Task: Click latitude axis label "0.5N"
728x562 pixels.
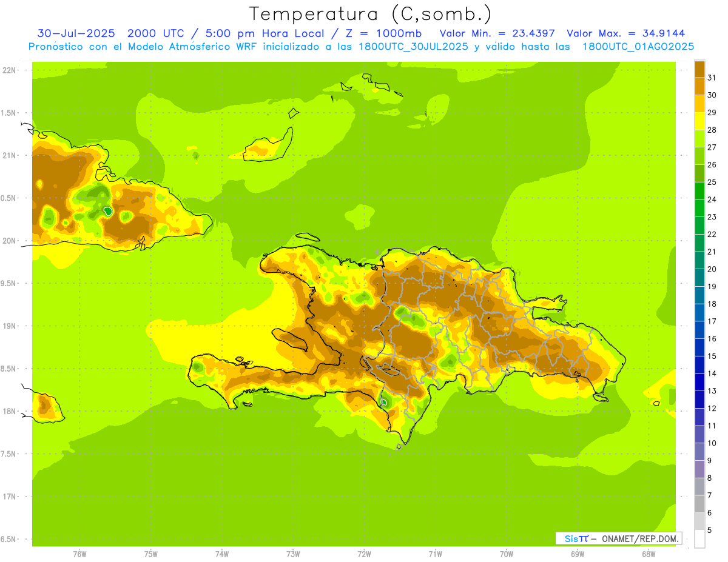Action: coord(9,198)
